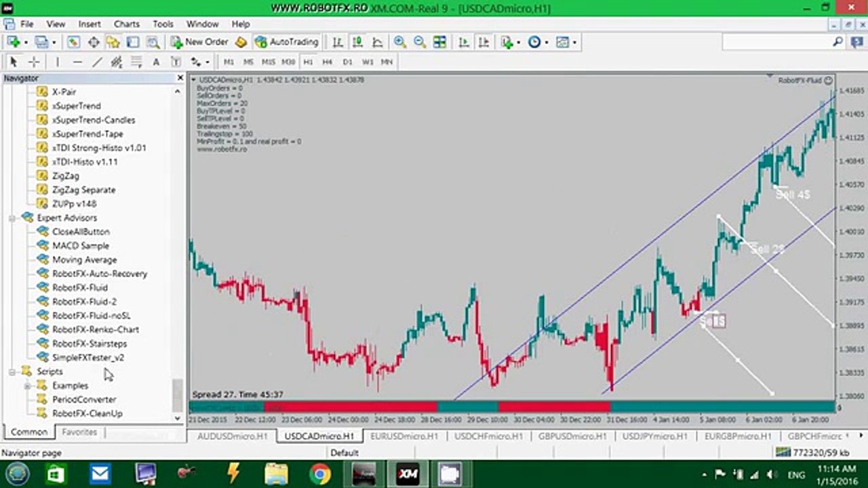Open the Tools menu

[163, 24]
